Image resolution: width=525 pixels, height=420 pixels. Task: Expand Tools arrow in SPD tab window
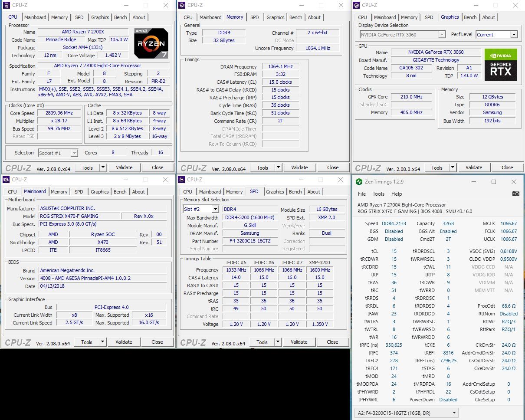(278, 342)
